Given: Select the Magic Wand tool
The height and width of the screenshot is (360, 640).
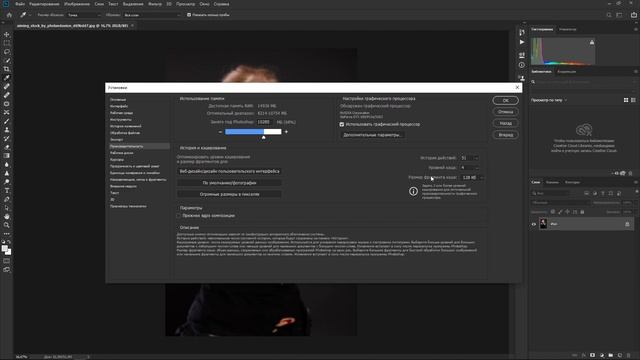Looking at the screenshot, I should tap(7, 60).
